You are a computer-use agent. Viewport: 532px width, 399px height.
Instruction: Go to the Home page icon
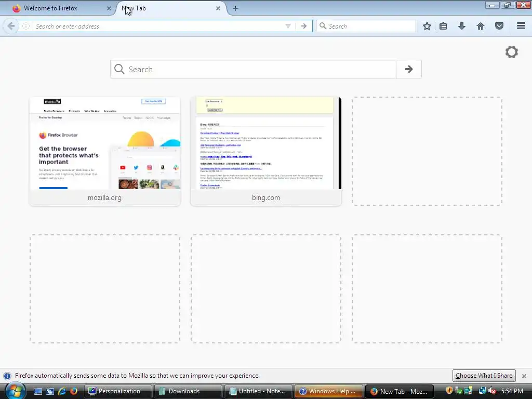click(x=481, y=26)
